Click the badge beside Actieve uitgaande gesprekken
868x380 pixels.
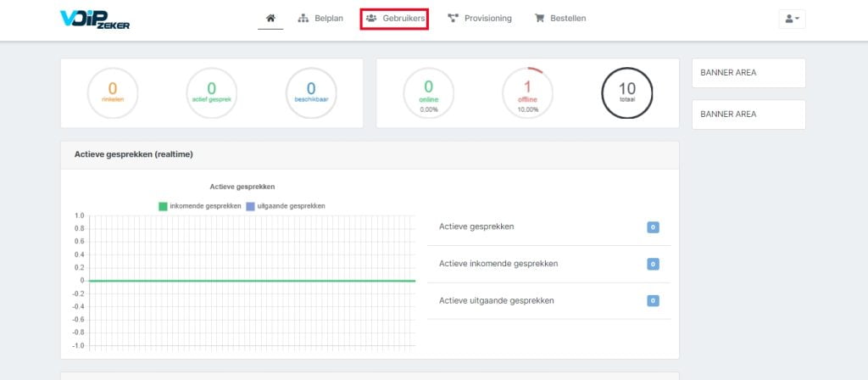pyautogui.click(x=654, y=301)
